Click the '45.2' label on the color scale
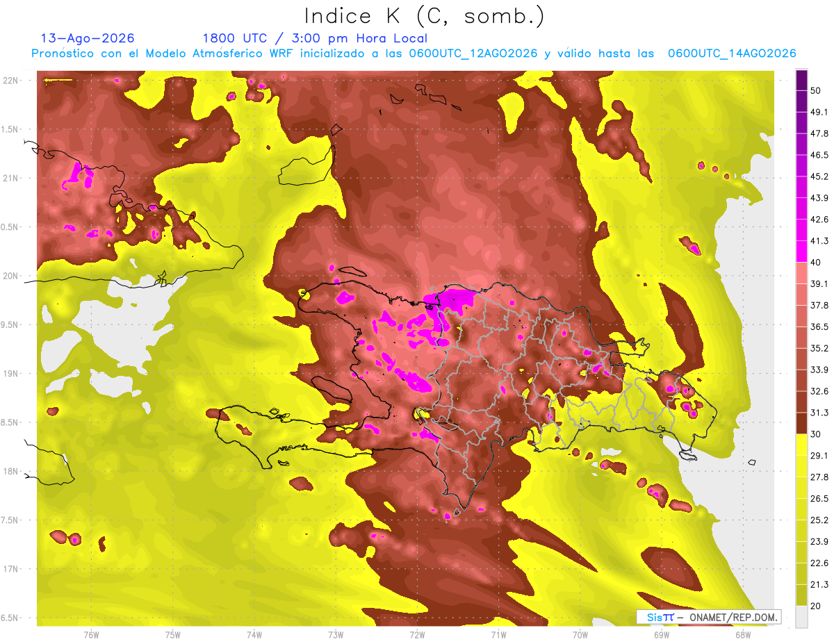Viewport: 834px width, 644px height. [819, 176]
